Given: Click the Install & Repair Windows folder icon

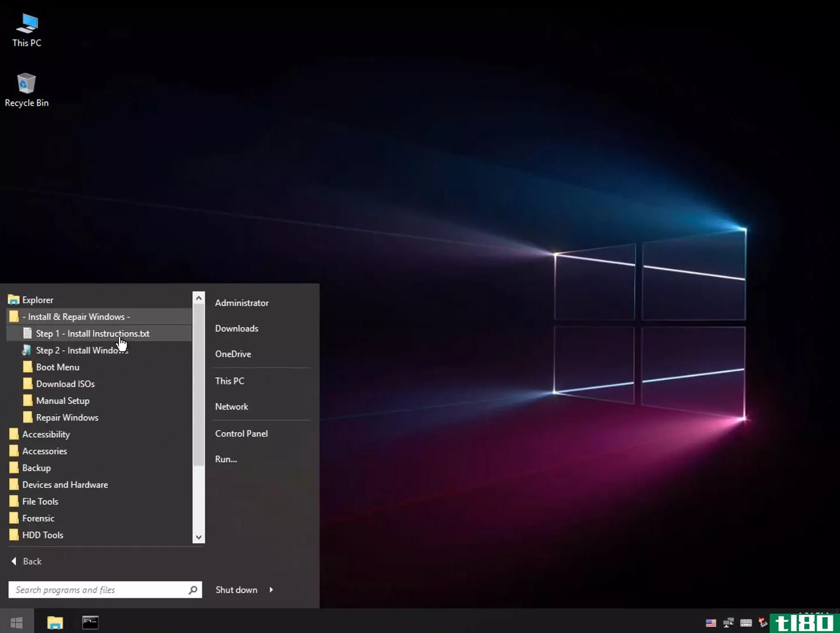Looking at the screenshot, I should point(14,316).
